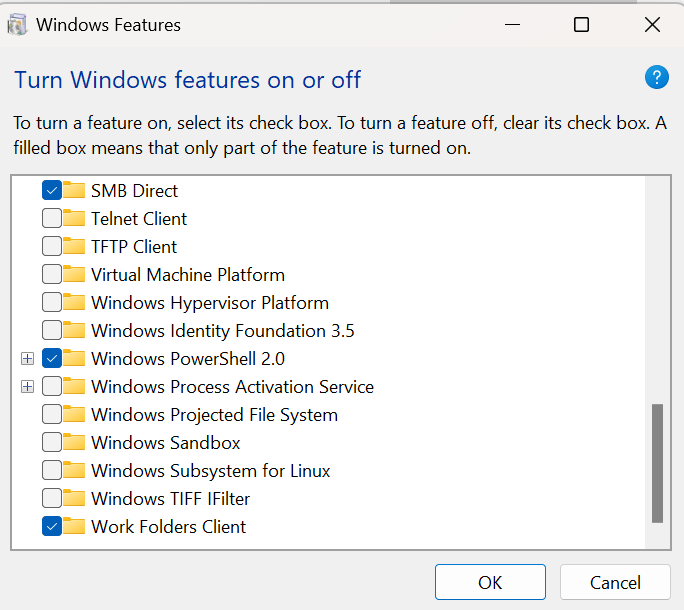This screenshot has width=684, height=610.
Task: Open the blue help question mark icon
Action: 657,77
